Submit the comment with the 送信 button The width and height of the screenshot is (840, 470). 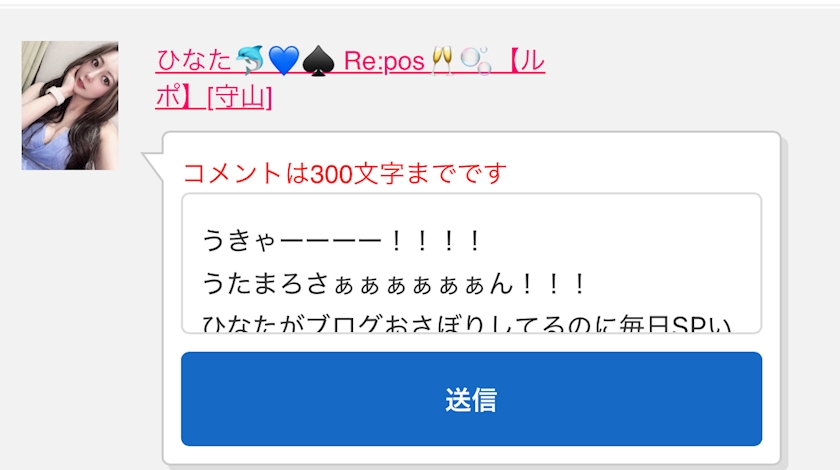471,399
